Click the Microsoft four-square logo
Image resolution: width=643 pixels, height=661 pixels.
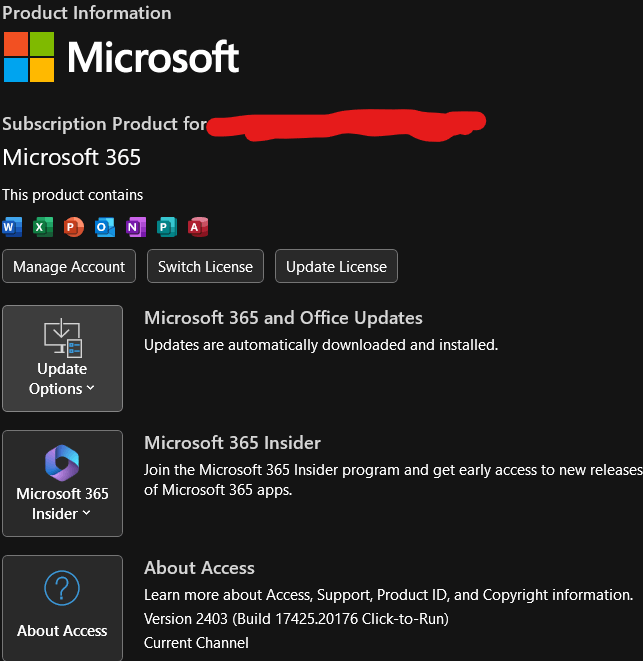click(29, 57)
